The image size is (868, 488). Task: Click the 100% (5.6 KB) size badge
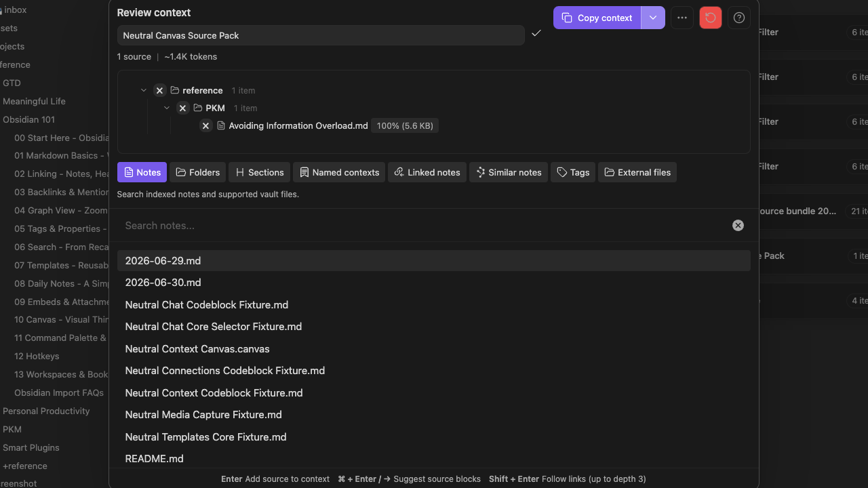click(405, 125)
